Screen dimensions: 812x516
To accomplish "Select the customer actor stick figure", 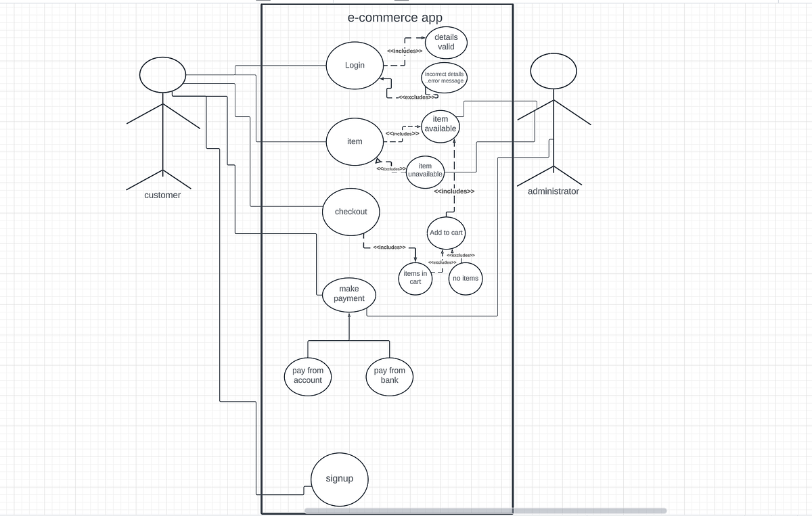I will [x=162, y=122].
